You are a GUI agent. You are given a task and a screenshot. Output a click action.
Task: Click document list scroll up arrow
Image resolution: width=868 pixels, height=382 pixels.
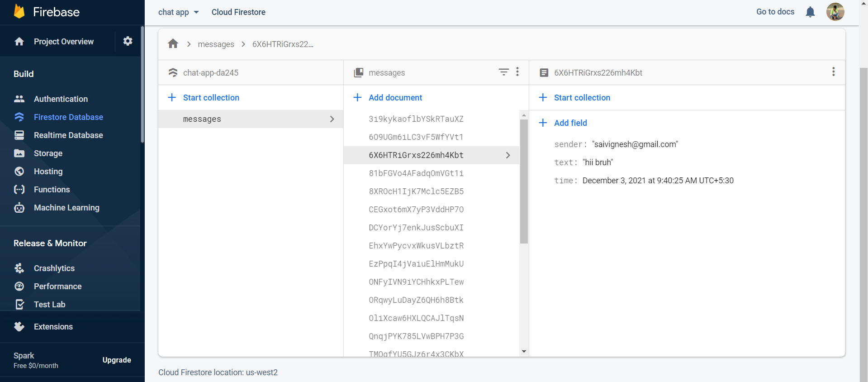point(524,115)
